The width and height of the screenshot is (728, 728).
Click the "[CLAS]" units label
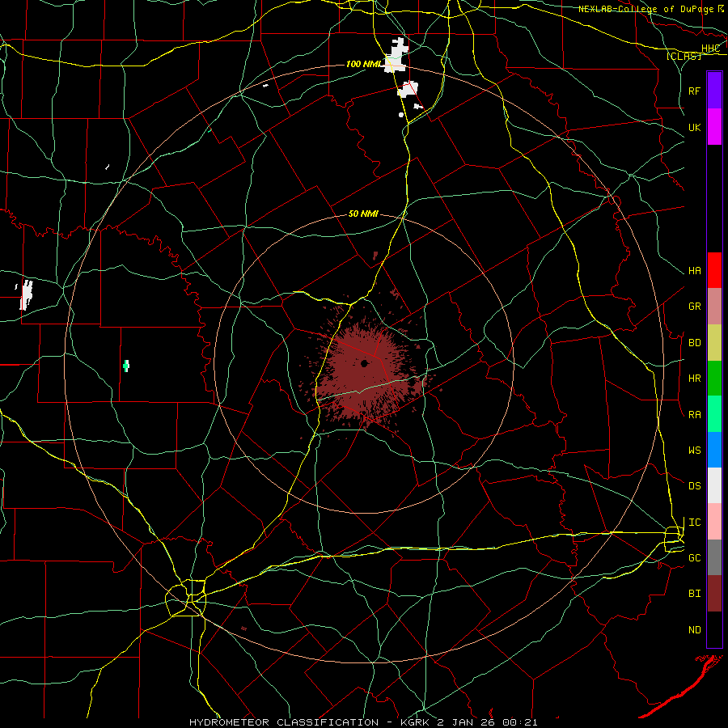684,56
